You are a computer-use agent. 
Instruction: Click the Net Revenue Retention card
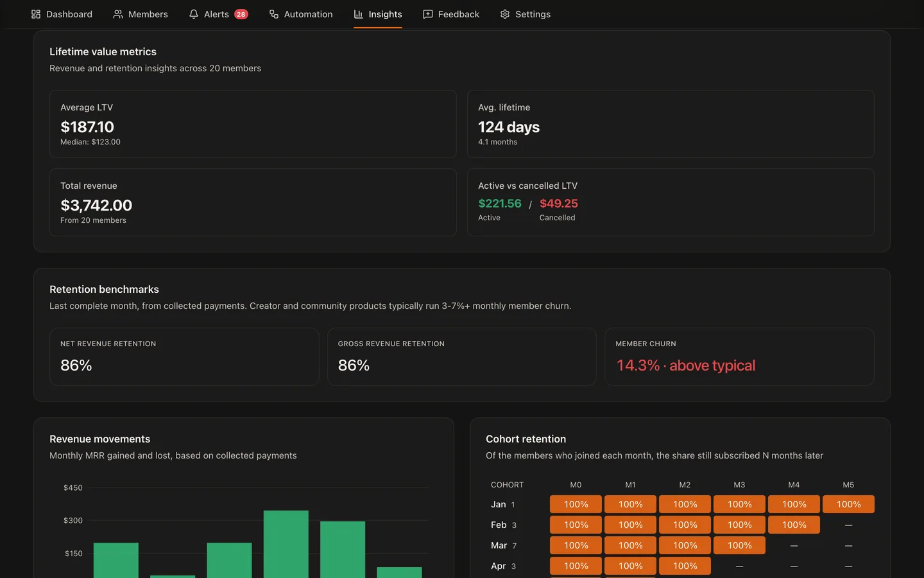pos(184,357)
